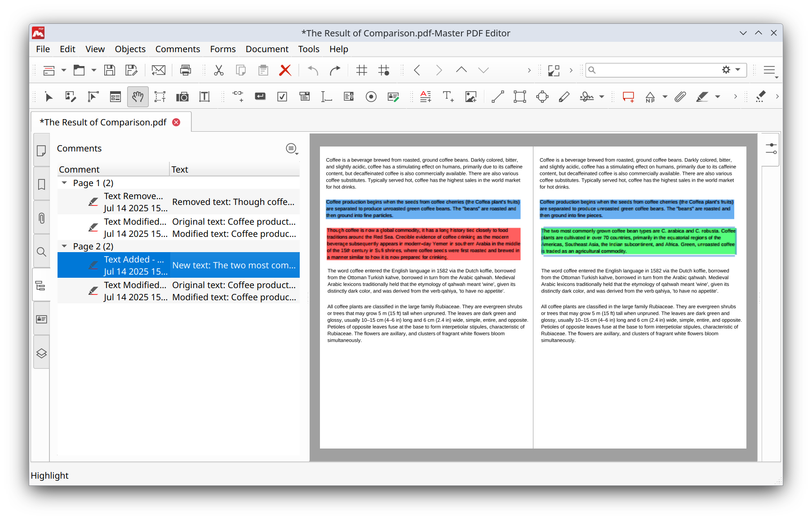Select the Hand tool in the toolbar
The image size is (812, 520).
click(138, 97)
